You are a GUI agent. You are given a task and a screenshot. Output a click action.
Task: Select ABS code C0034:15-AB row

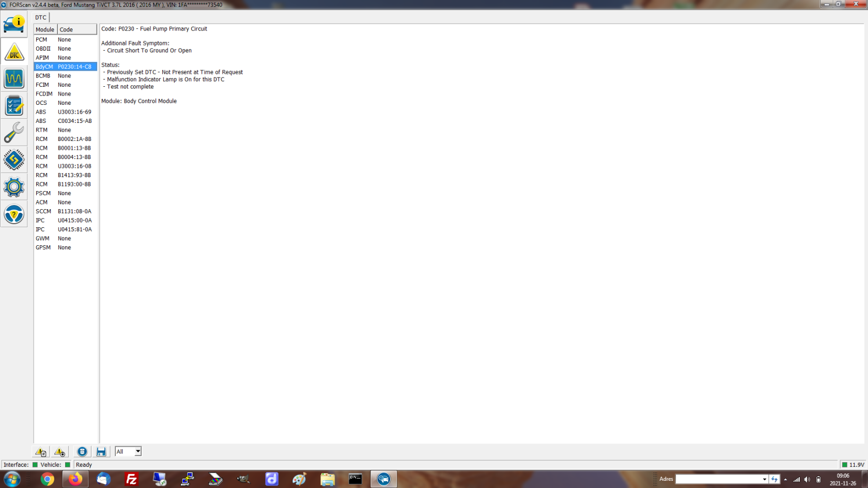(65, 121)
